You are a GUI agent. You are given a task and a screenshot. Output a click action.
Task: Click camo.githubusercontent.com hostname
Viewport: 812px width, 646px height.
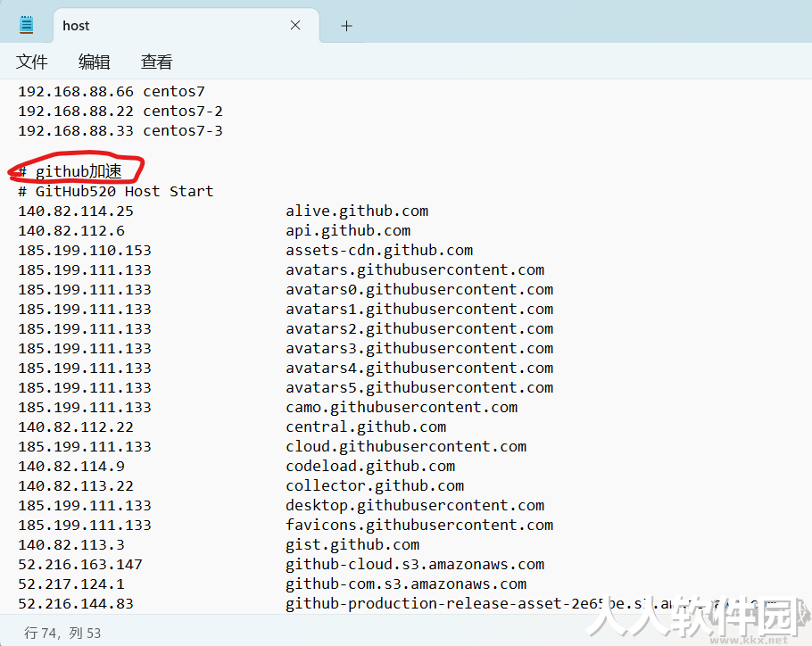(x=402, y=408)
